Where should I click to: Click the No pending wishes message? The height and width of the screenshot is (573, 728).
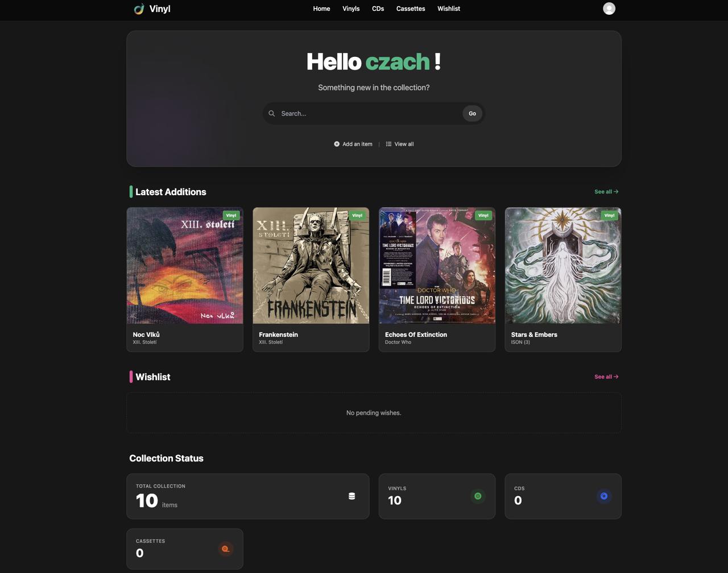pos(374,413)
